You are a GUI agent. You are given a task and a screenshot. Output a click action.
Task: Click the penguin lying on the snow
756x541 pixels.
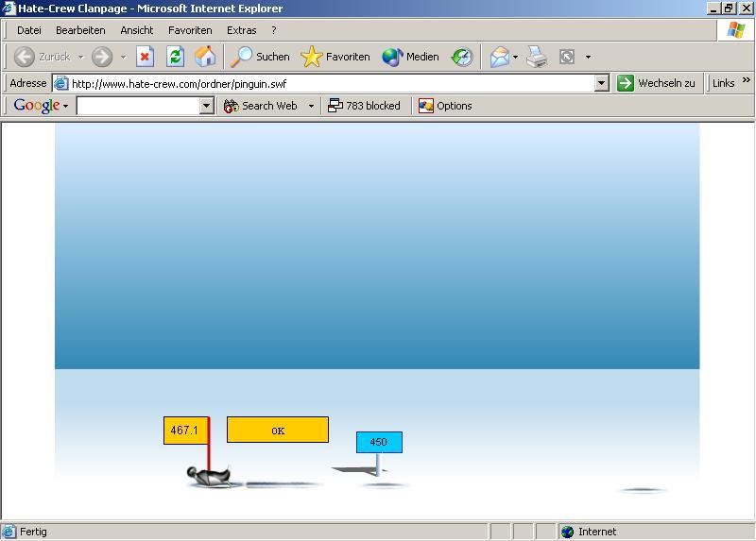point(209,476)
